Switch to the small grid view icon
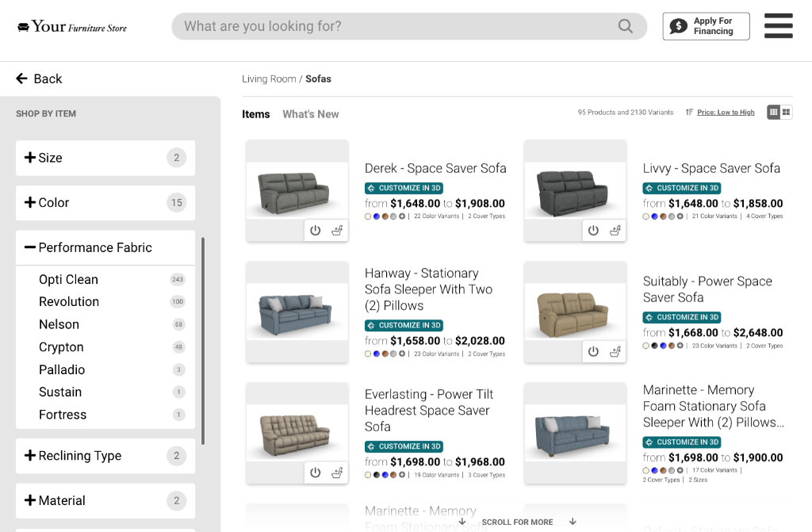The width and height of the screenshot is (812, 532). [774, 112]
